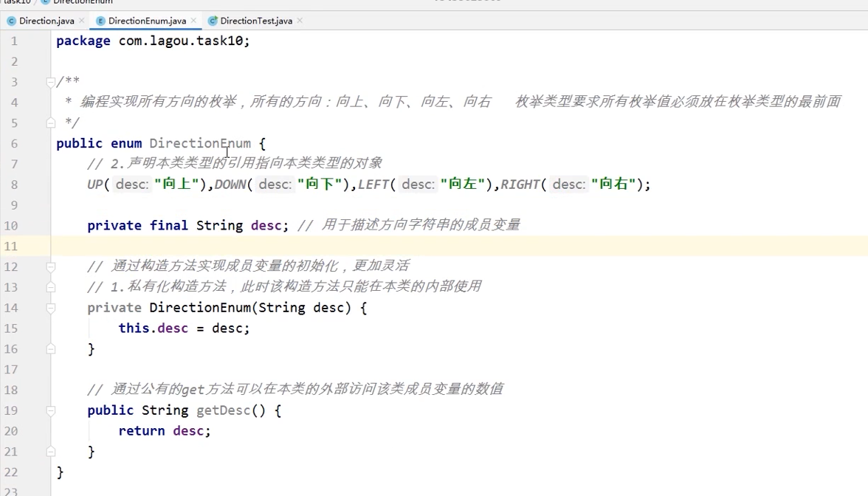Click the fold end marker at line 13
This screenshot has width=868, height=496.
click(x=50, y=287)
